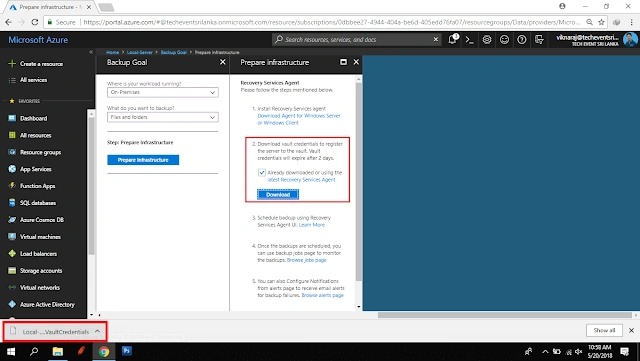Open Browse jobs page link

(307, 260)
